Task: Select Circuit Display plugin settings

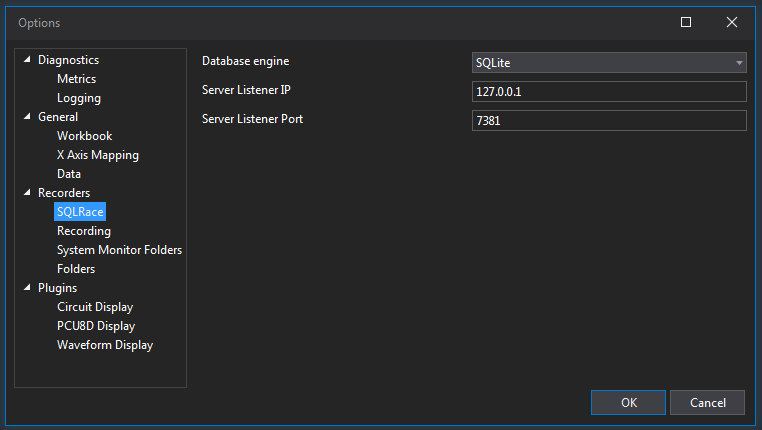Action: coord(95,307)
